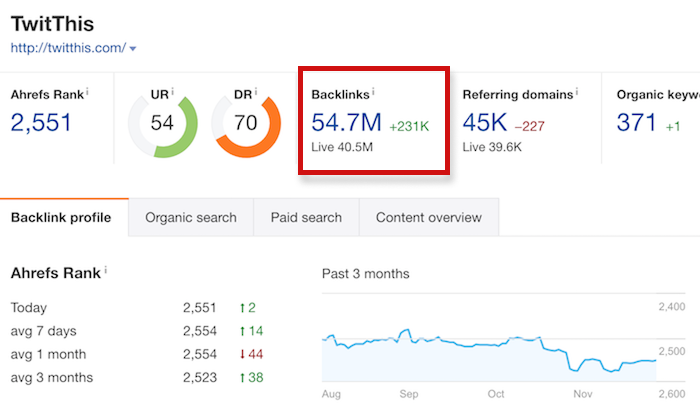Click the Nov label on chart axis

[x=583, y=394]
